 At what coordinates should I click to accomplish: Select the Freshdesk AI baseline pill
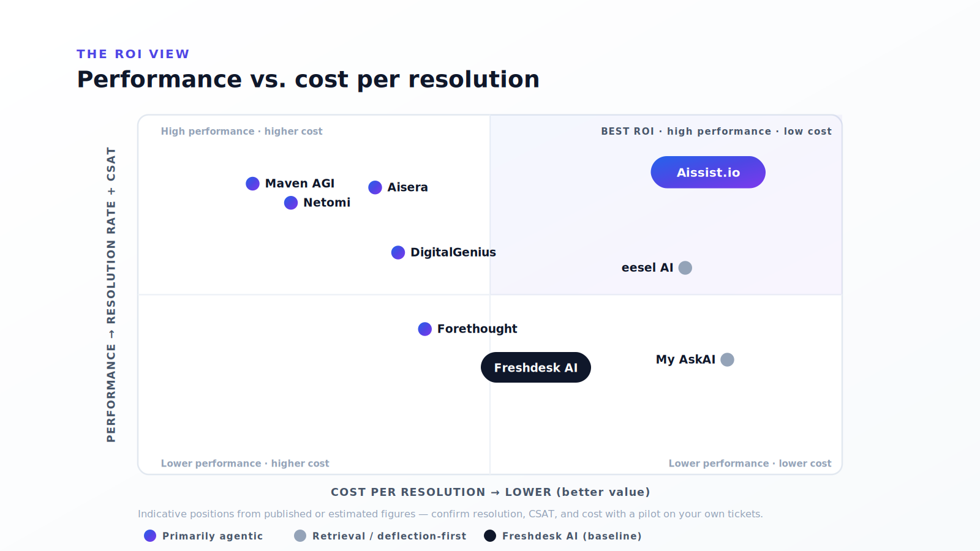point(536,367)
